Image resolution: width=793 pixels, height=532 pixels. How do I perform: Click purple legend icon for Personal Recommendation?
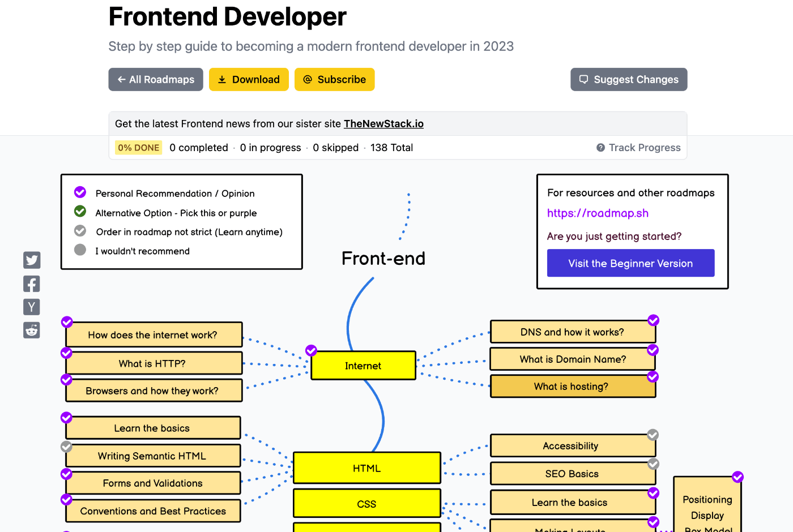(x=80, y=192)
